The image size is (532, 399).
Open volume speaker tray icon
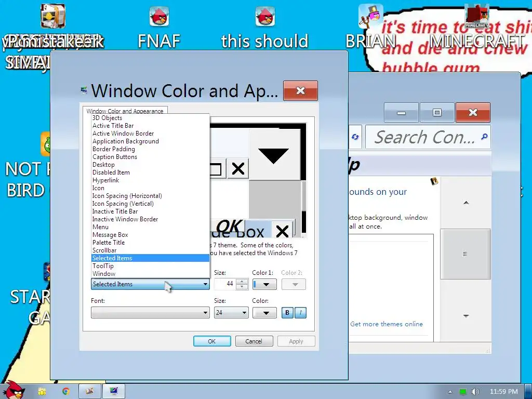475,392
